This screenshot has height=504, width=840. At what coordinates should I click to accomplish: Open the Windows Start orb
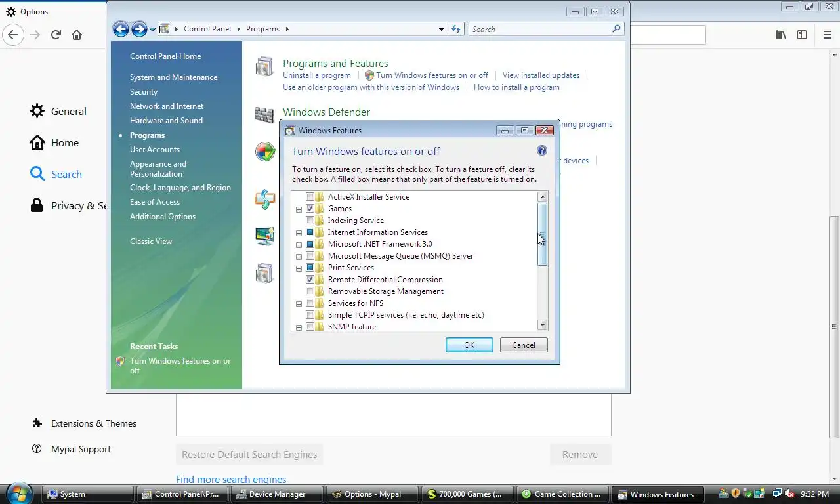coord(18,493)
